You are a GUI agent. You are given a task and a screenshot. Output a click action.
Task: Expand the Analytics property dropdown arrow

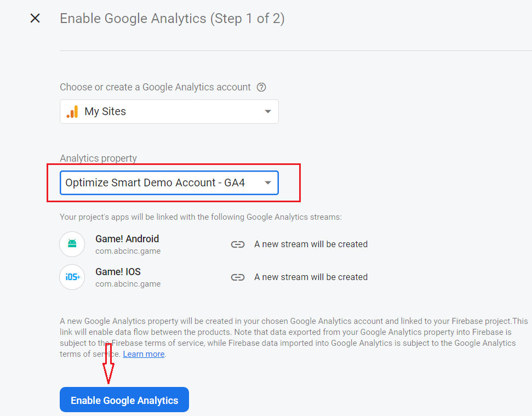(268, 183)
